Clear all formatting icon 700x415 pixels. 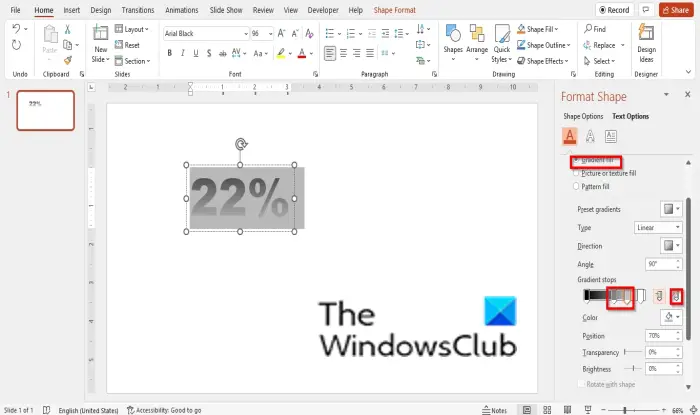(309, 33)
